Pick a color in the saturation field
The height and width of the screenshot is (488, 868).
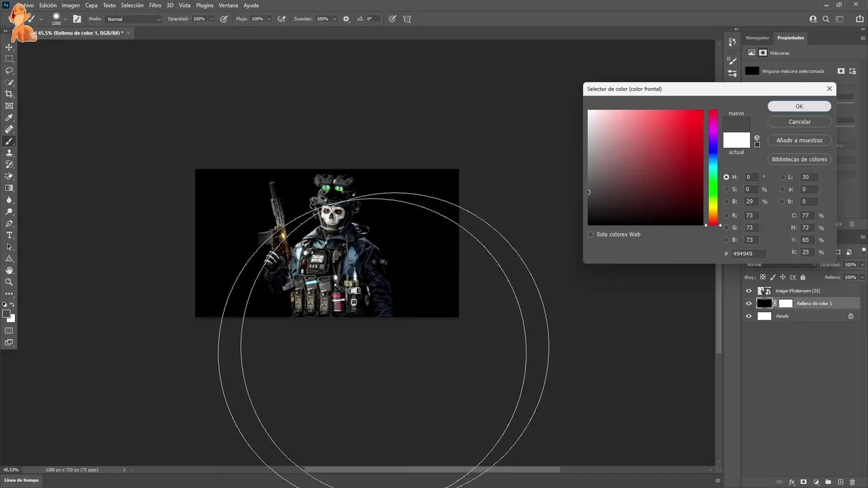click(646, 167)
